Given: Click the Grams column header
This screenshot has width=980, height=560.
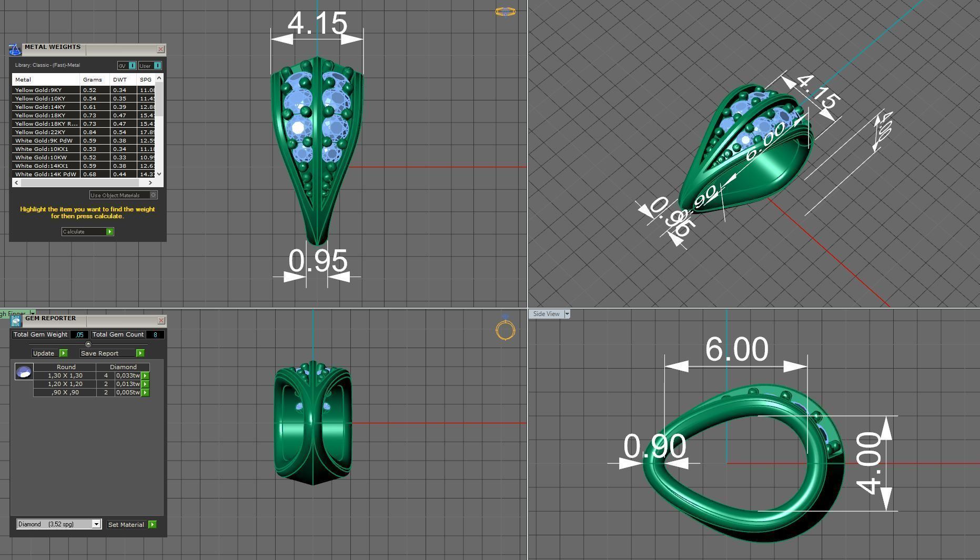Looking at the screenshot, I should pyautogui.click(x=95, y=79).
